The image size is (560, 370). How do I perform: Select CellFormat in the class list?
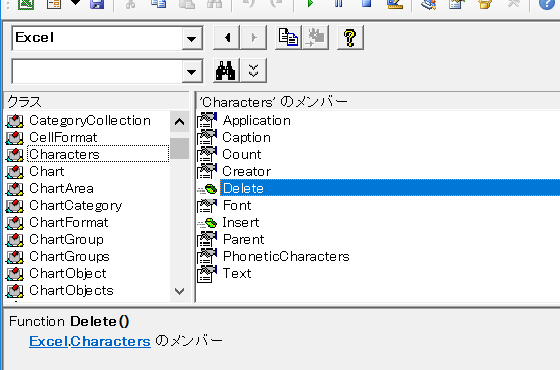coord(63,138)
